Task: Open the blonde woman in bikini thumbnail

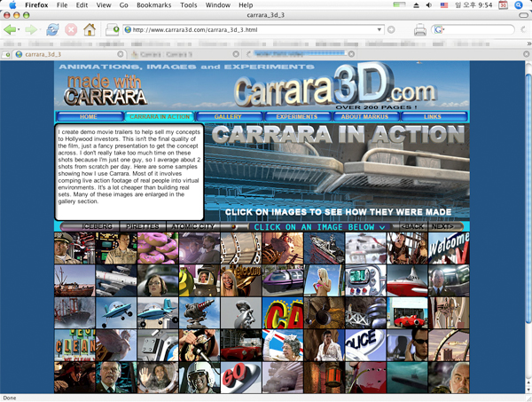Action: [324, 280]
